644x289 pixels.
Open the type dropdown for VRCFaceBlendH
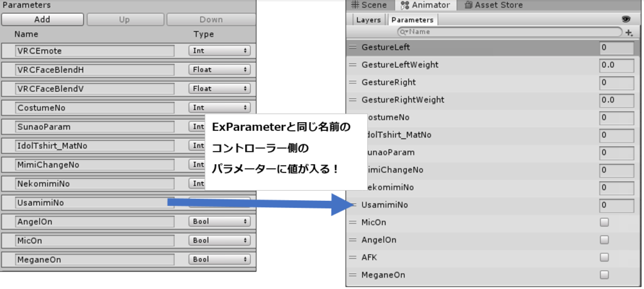click(219, 70)
